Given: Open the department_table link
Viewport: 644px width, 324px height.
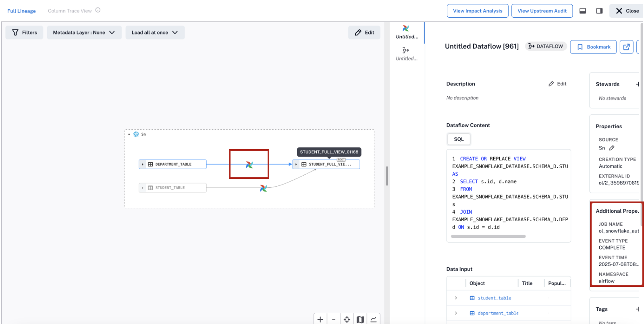Looking at the screenshot, I should pyautogui.click(x=498, y=313).
